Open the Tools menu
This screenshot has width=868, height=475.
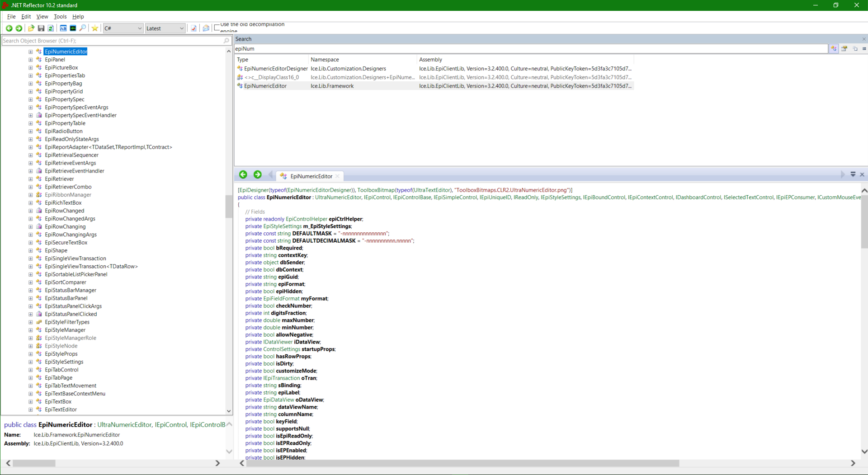(x=60, y=17)
